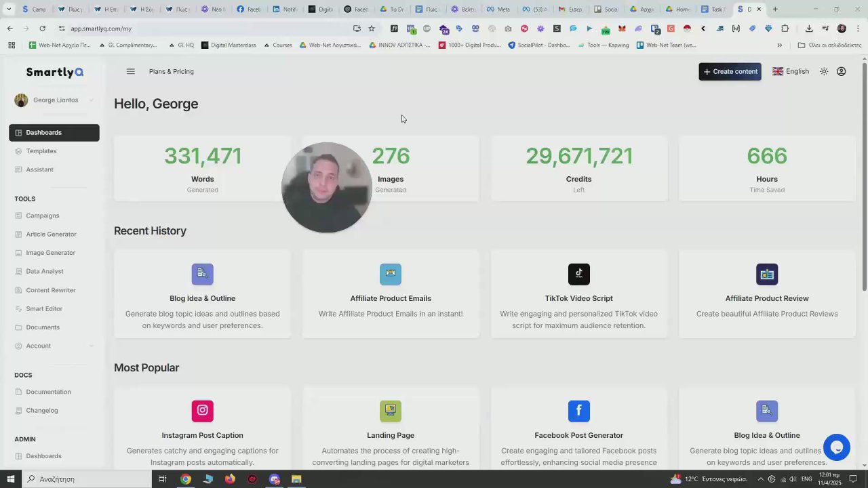Click the Article Generator sidebar icon
Screen dimensions: 868x488
click(19, 235)
